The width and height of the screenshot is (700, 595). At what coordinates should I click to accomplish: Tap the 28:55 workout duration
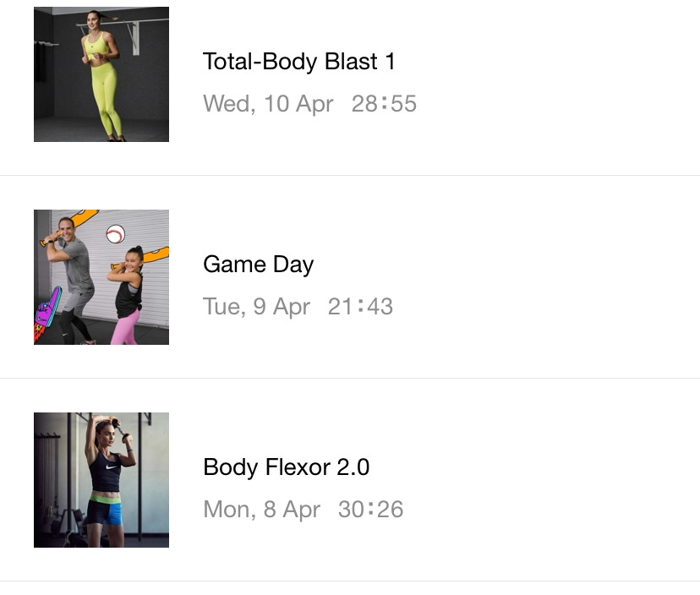(x=384, y=104)
